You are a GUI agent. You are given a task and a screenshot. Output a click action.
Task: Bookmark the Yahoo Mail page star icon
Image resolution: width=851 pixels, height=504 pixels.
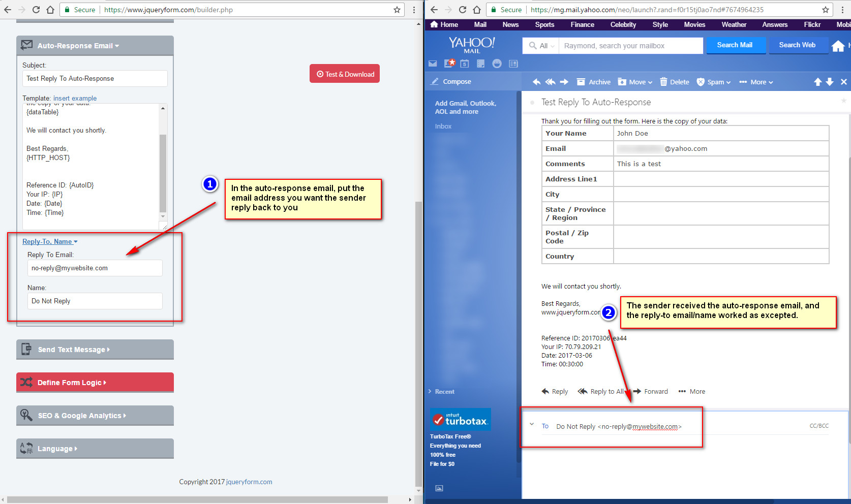pos(826,10)
